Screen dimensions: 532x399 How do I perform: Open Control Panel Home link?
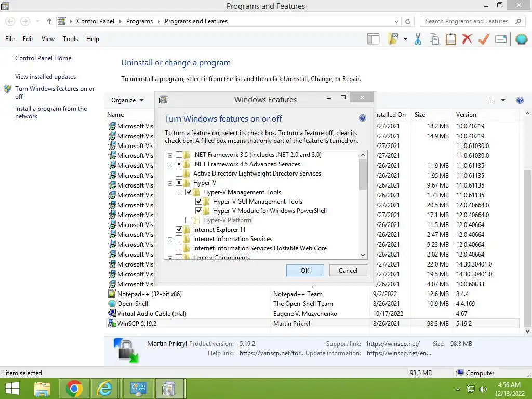43,58
